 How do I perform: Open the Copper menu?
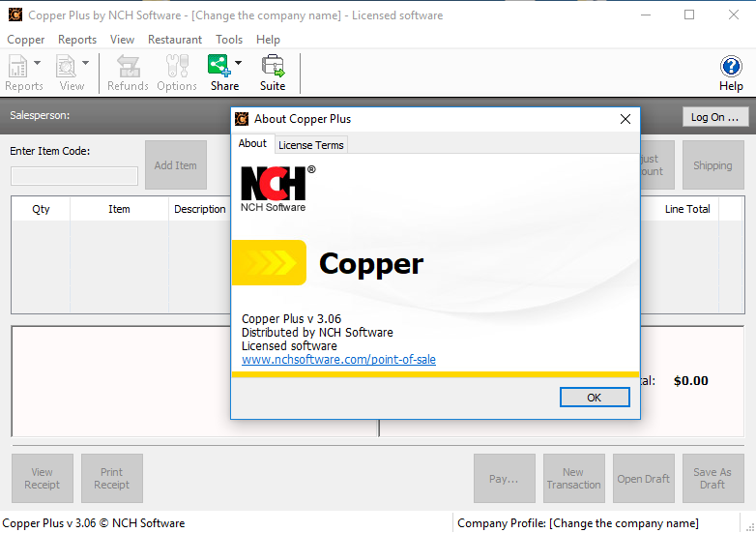pos(25,40)
